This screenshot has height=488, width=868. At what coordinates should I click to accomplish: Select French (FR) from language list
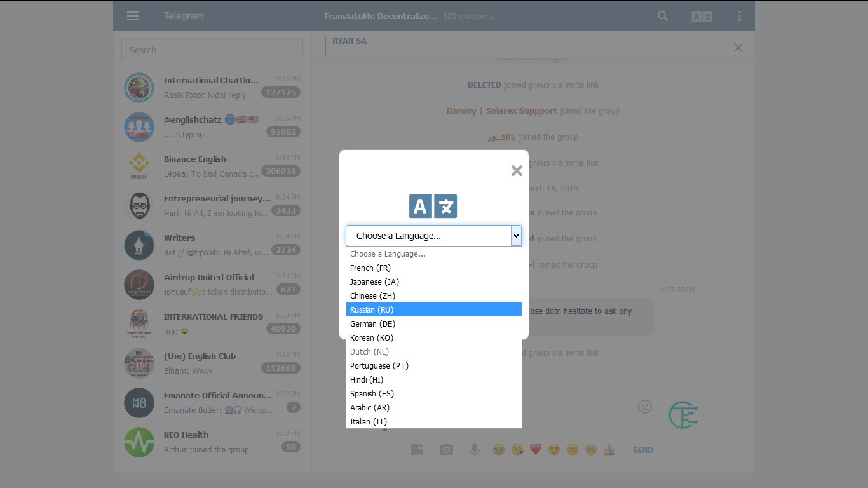(434, 268)
